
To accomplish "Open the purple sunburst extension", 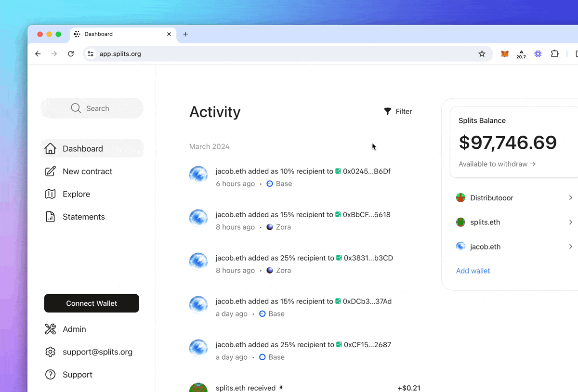I will tap(538, 54).
